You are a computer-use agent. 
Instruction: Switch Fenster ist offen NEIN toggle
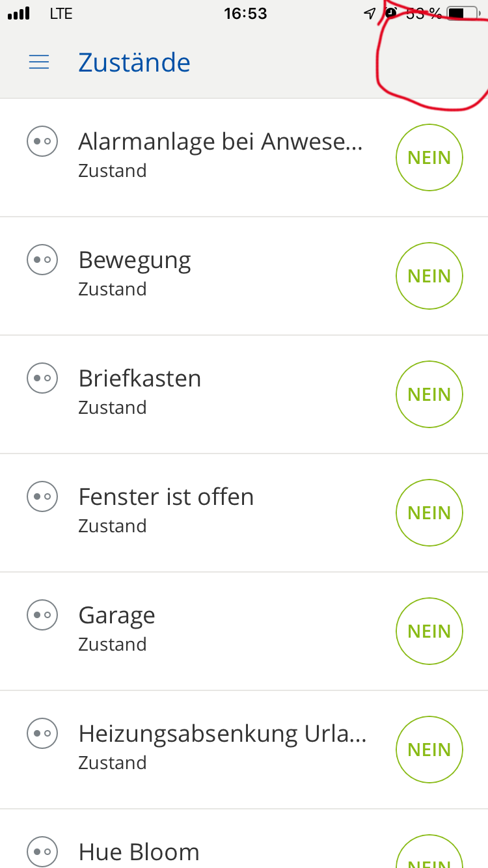pyautogui.click(x=429, y=513)
